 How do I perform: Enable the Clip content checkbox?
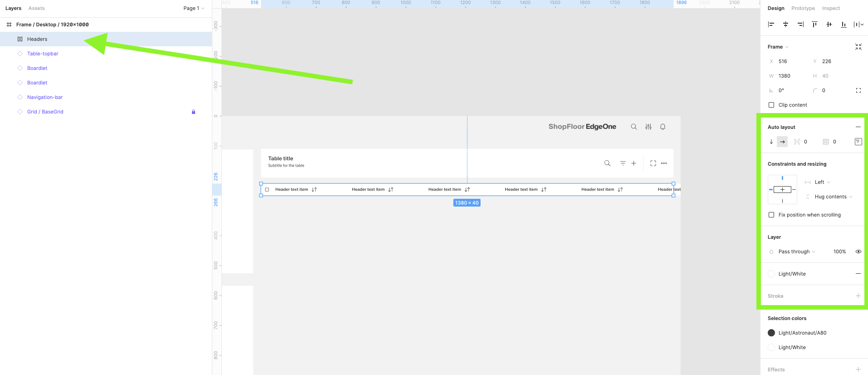[771, 105]
